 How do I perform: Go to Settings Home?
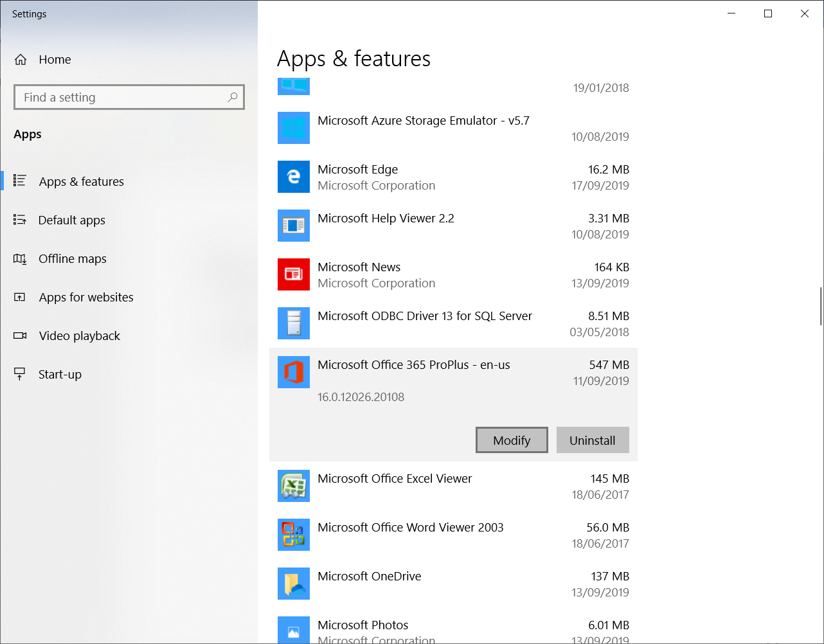(129, 60)
